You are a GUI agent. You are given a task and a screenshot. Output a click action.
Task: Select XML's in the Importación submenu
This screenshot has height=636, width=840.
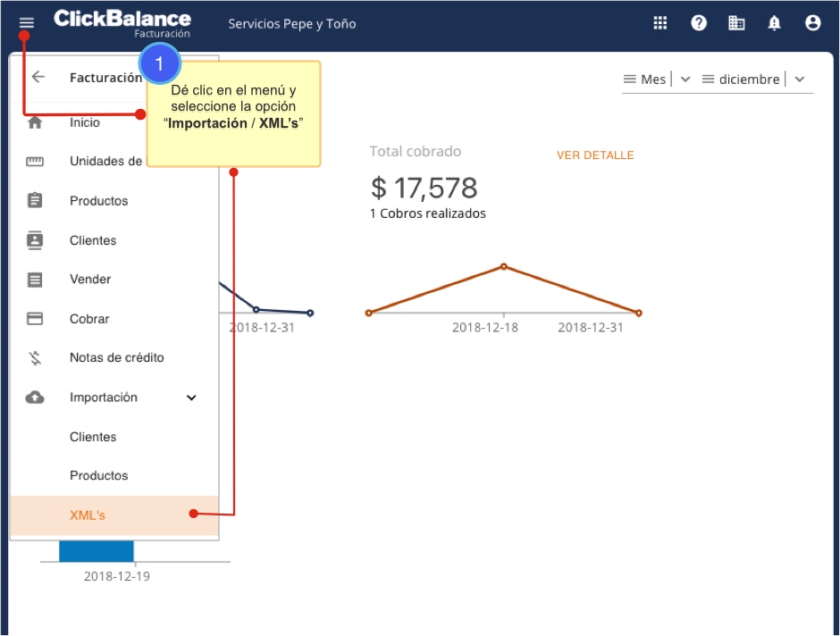pos(88,515)
